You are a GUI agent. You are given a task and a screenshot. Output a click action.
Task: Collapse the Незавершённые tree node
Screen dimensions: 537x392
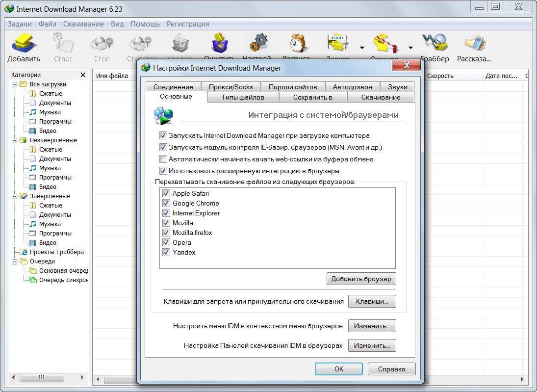click(14, 140)
